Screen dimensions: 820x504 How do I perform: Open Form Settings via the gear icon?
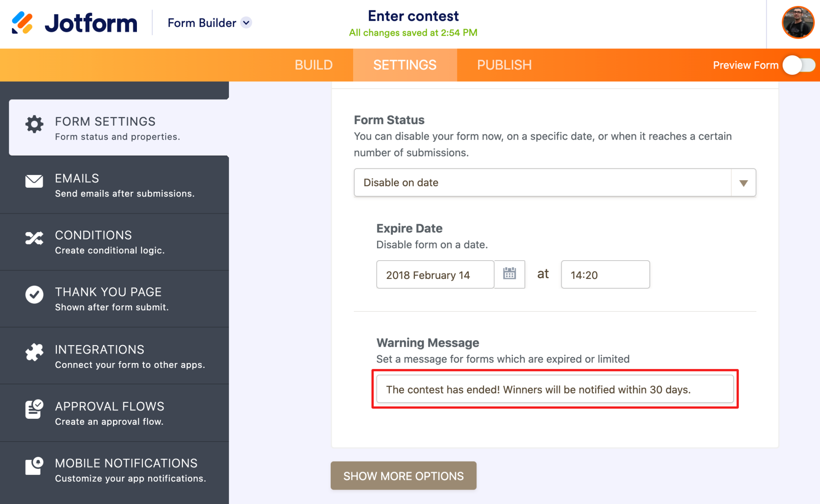point(34,124)
